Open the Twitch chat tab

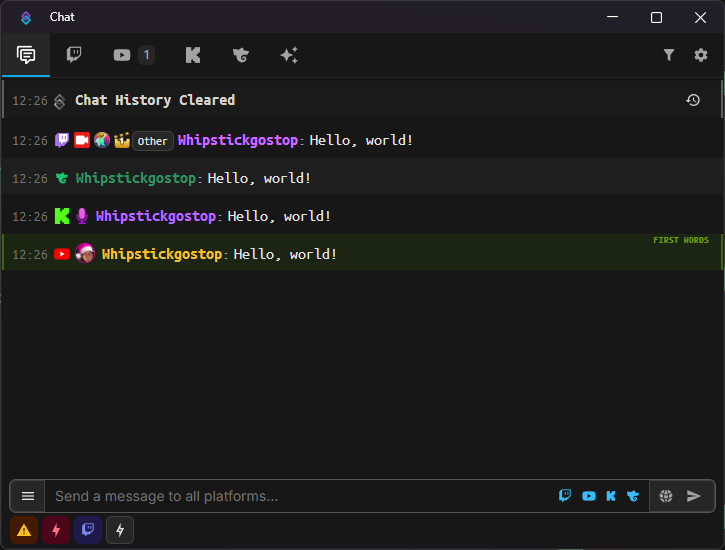[x=74, y=55]
